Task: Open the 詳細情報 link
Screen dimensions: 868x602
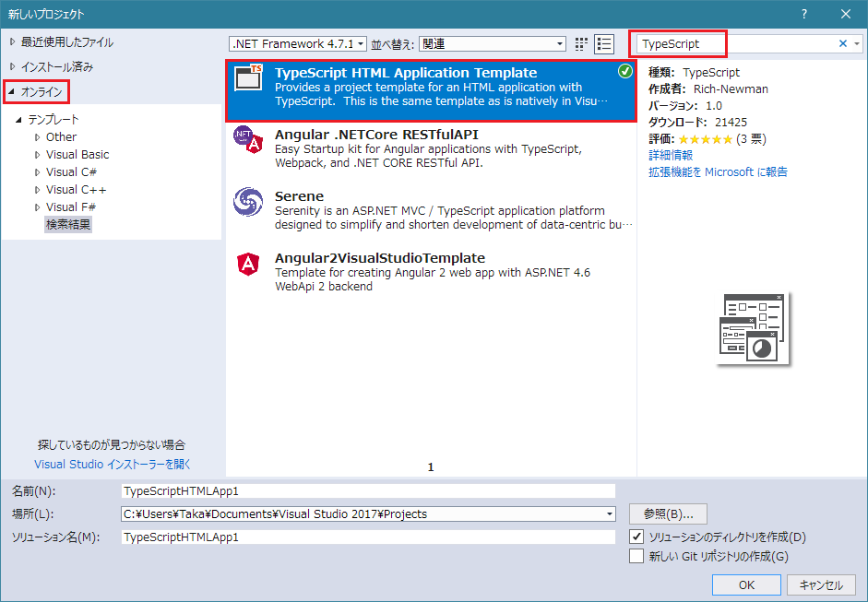Action: point(671,156)
